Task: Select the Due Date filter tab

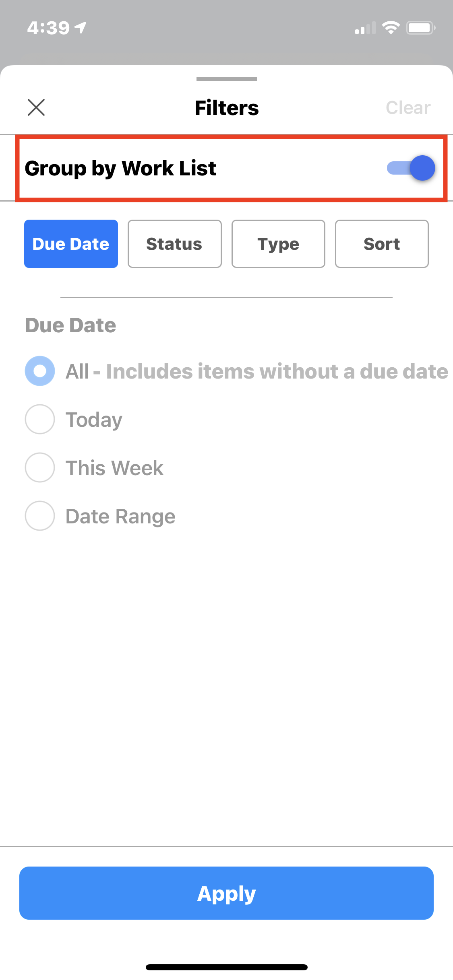Action: click(71, 244)
